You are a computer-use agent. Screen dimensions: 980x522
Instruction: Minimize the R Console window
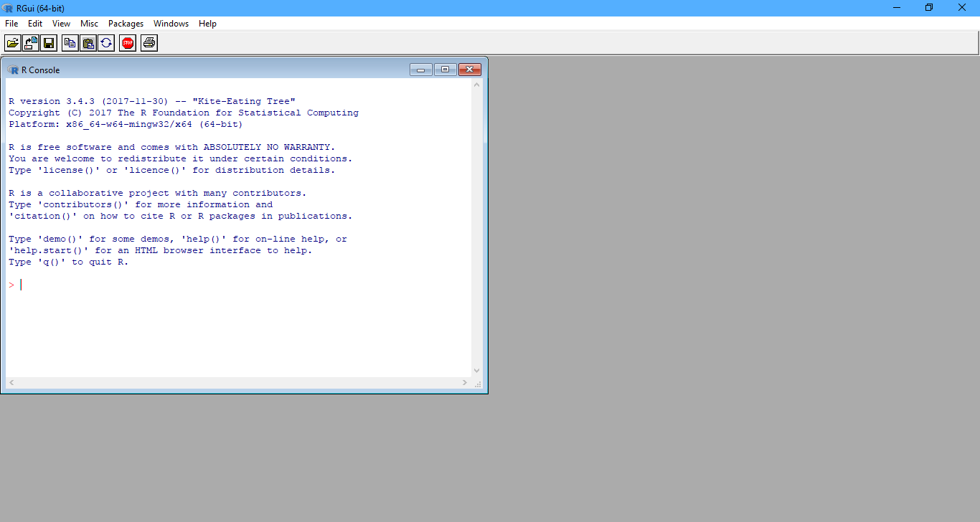pyautogui.click(x=421, y=70)
